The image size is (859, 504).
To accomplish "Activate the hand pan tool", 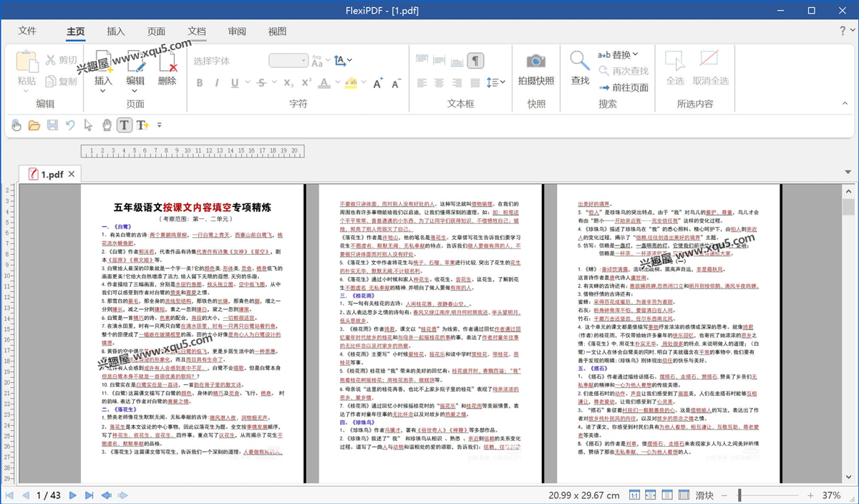I will pos(107,125).
